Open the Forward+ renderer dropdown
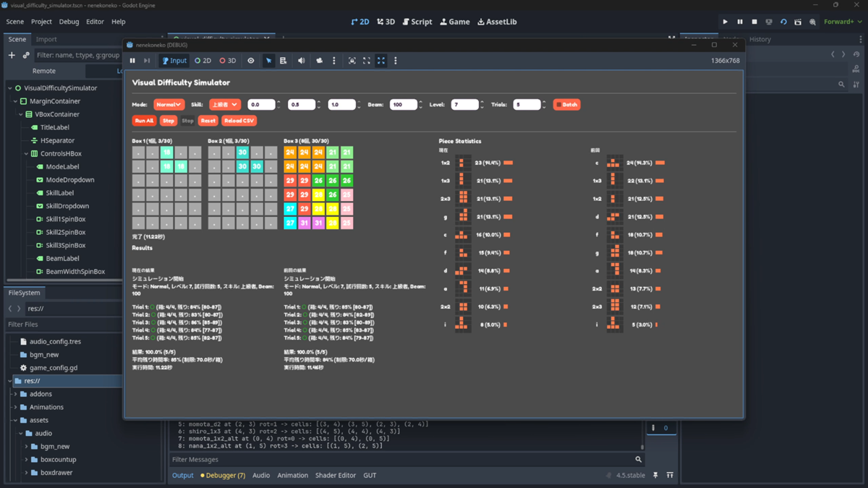 (x=843, y=22)
